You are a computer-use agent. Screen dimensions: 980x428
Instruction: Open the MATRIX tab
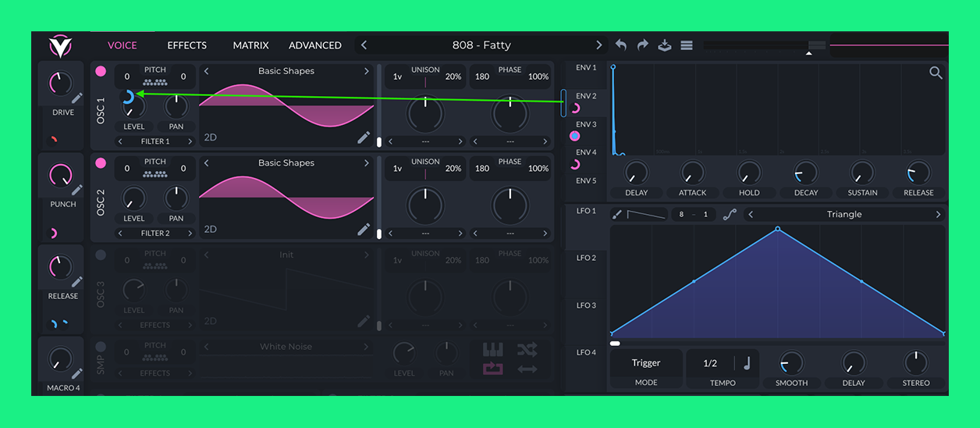pyautogui.click(x=250, y=45)
